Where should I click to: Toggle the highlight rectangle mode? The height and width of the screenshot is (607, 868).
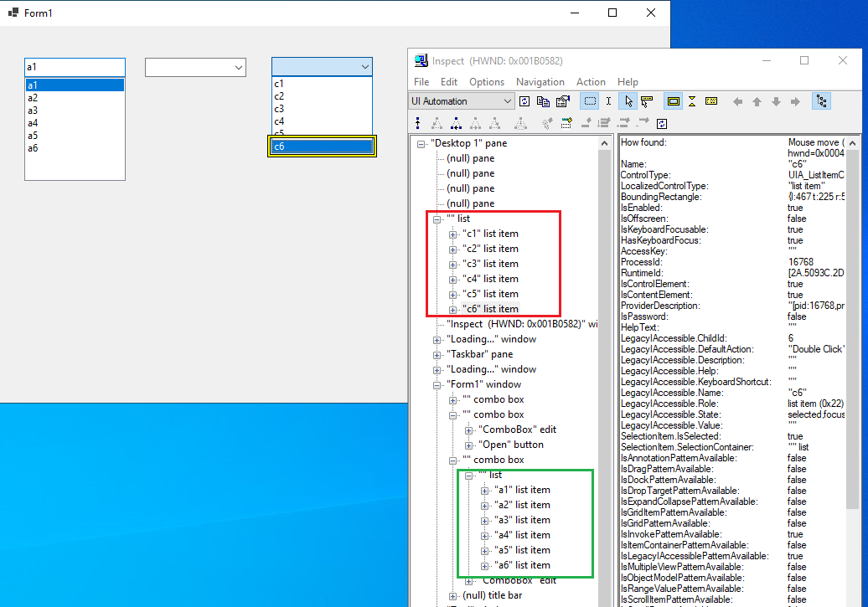tap(674, 100)
